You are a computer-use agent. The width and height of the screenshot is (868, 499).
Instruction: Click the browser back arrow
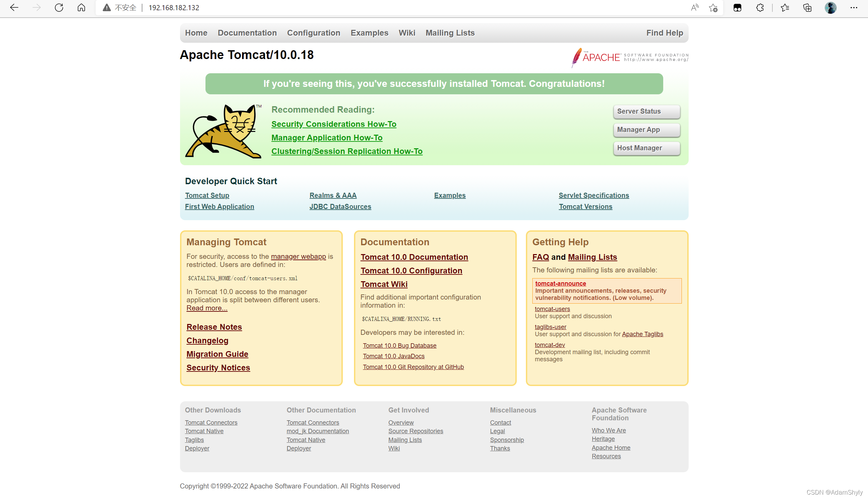pyautogui.click(x=14, y=7)
